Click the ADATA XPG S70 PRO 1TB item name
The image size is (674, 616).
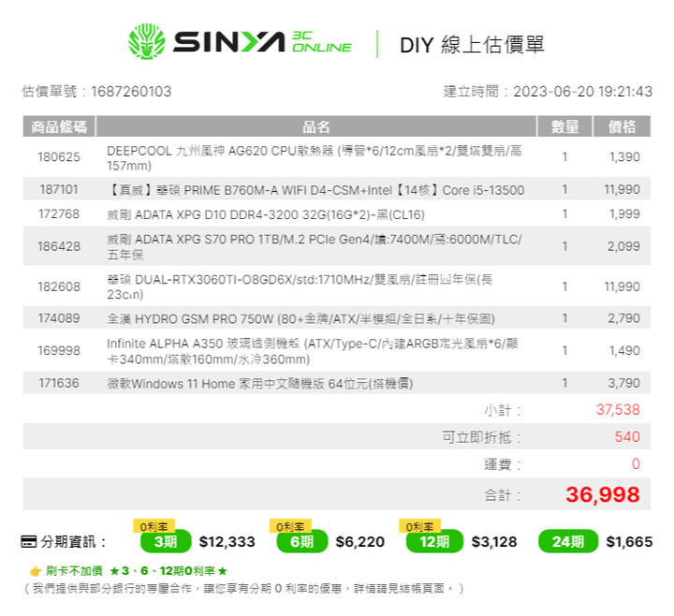click(x=315, y=246)
